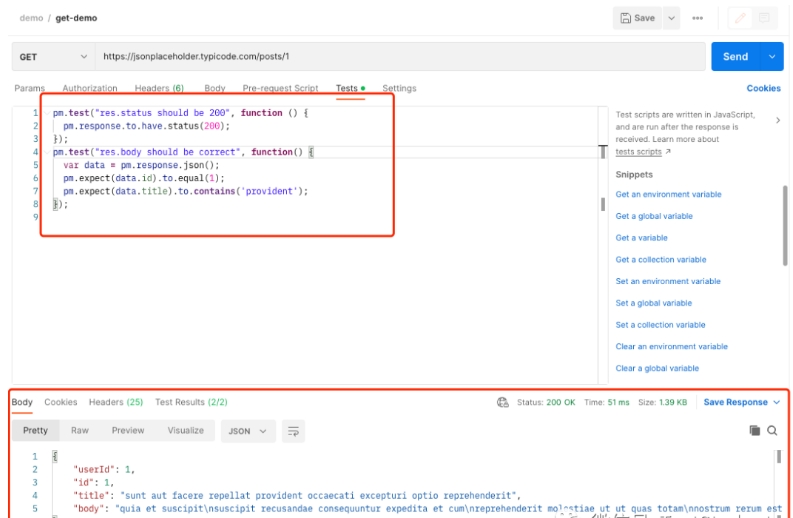
Task: Click the Save Response button
Action: click(735, 402)
